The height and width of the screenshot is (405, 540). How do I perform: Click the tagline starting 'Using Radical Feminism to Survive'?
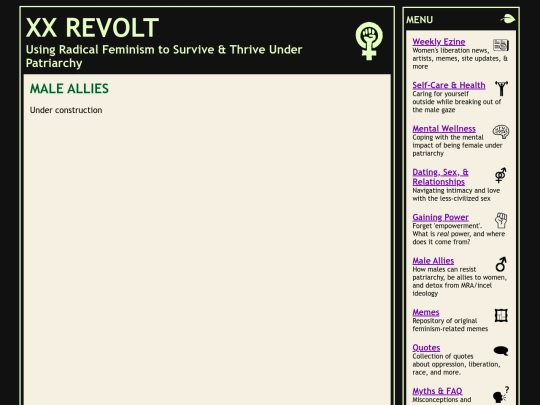(164, 56)
